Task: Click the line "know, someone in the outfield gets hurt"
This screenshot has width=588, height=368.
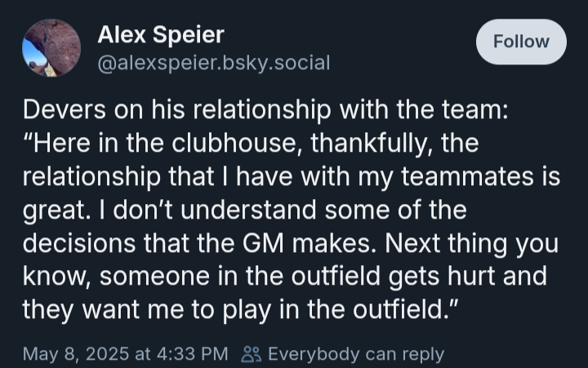Action: [x=285, y=277]
